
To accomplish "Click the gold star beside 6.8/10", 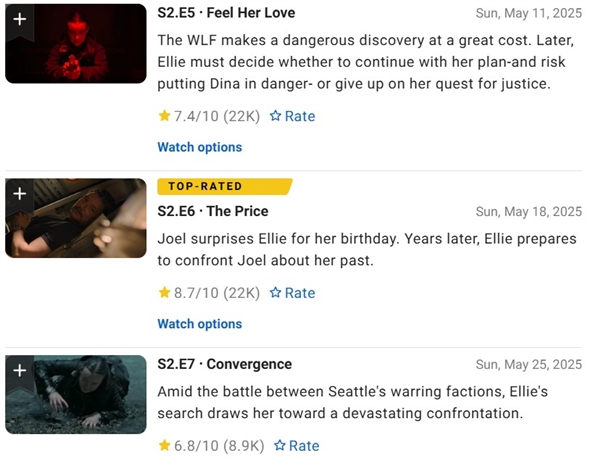I will tap(165, 445).
